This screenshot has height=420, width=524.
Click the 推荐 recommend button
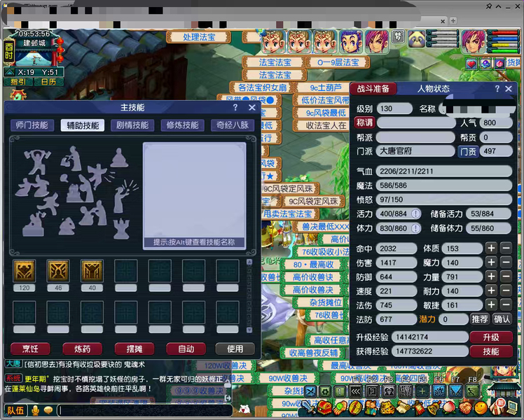tap(480, 319)
